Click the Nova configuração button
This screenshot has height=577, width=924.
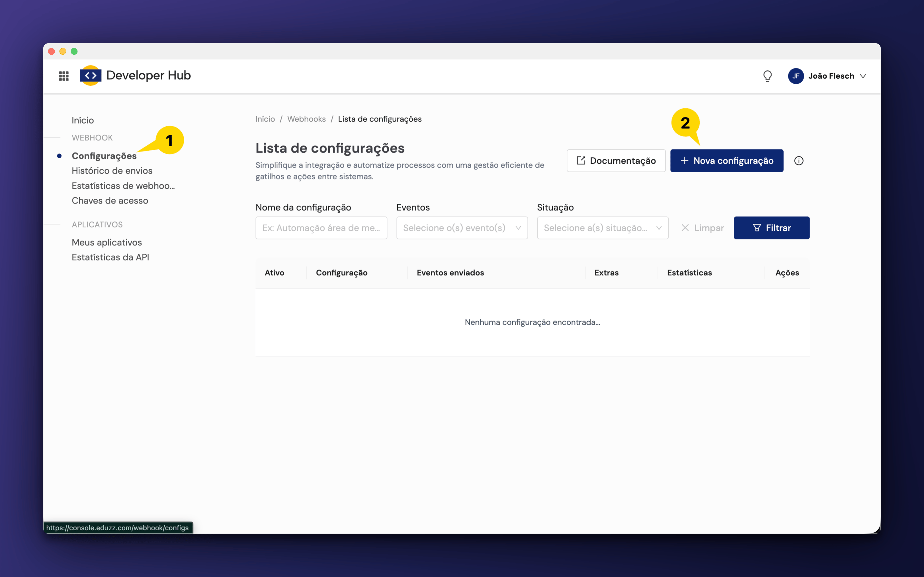727,161
